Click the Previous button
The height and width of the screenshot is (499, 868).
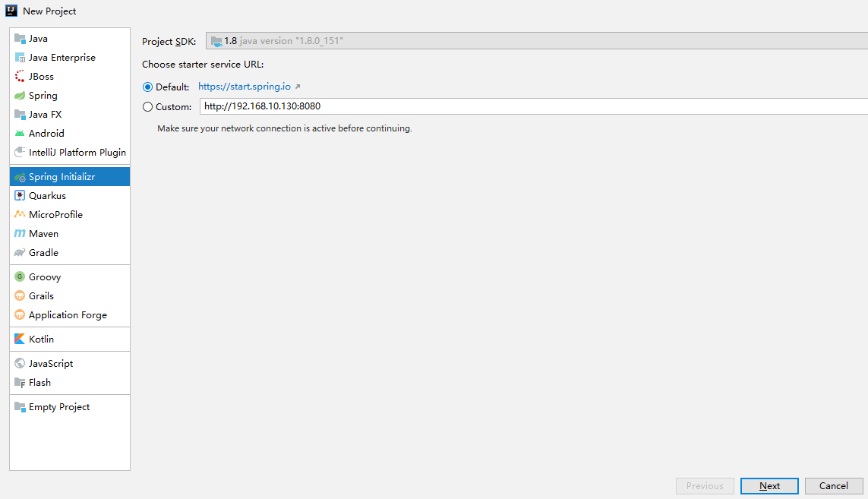pos(705,485)
